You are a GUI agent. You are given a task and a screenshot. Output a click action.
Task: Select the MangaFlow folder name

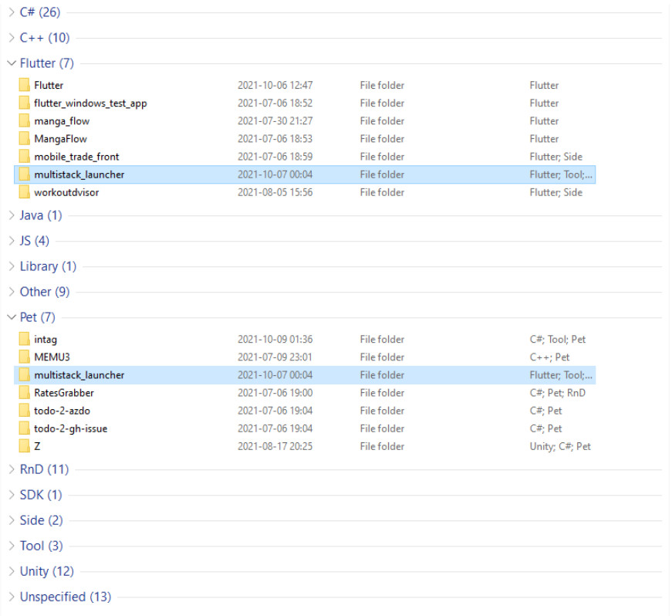coord(60,139)
